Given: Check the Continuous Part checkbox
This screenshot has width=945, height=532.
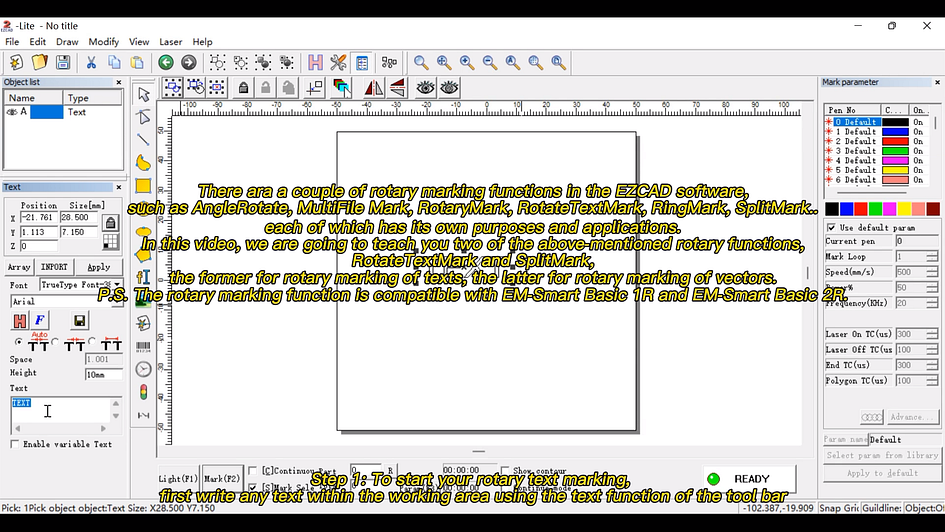Looking at the screenshot, I should point(253,471).
